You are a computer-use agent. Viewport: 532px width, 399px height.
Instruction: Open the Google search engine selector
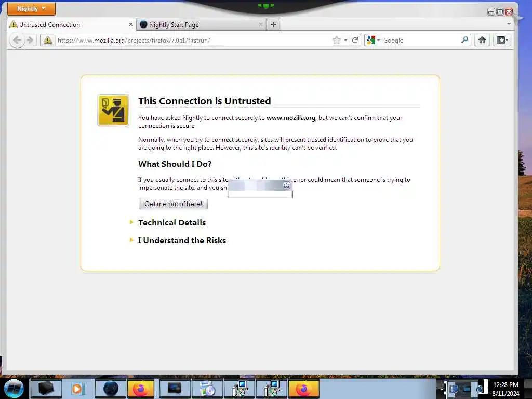pyautogui.click(x=373, y=41)
